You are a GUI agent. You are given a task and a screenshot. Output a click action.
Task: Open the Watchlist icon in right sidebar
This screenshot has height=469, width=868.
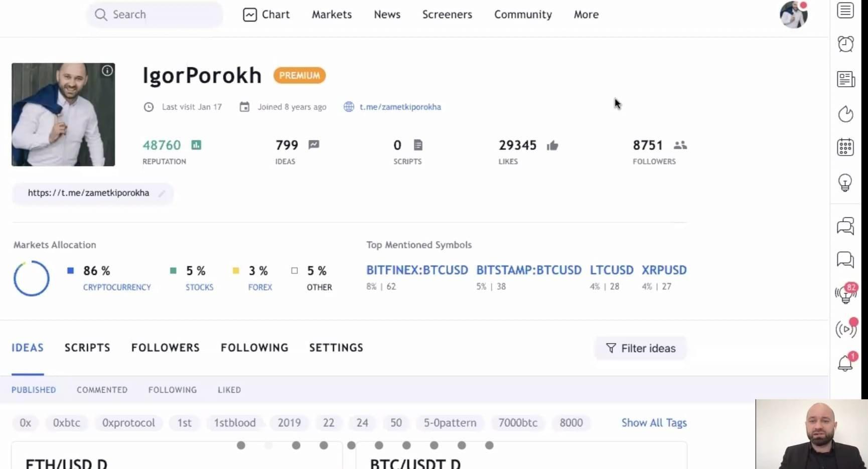845,11
